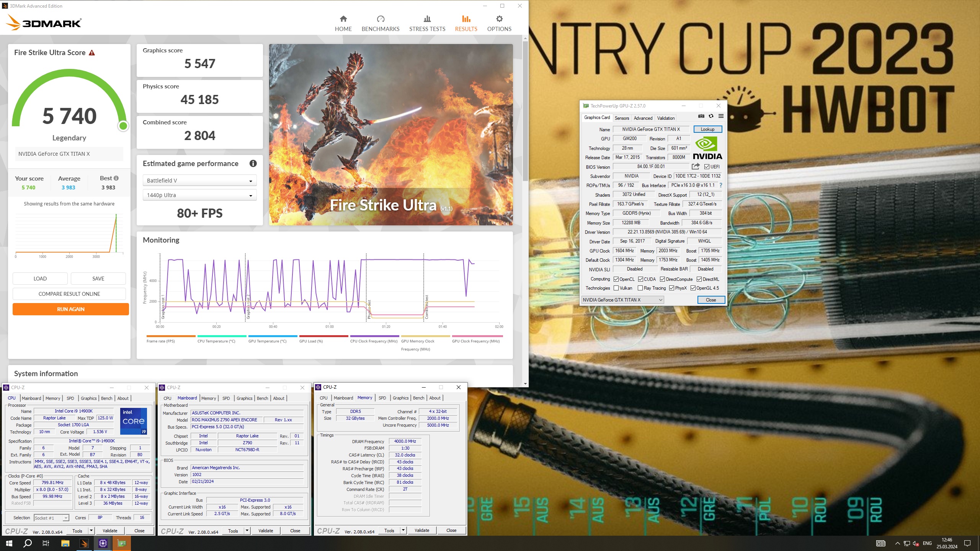Click the Frame rate (FPS) legend color bar
This screenshot has height=551, width=980.
[171, 336]
